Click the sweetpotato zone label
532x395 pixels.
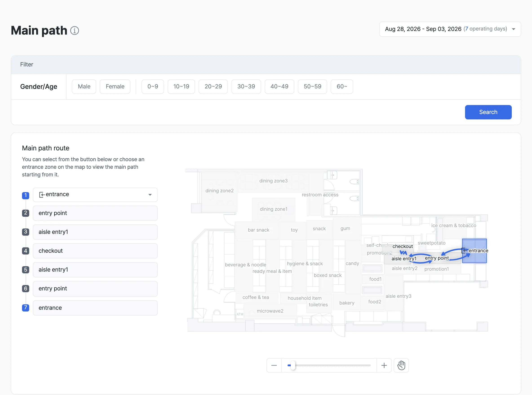tap(432, 243)
